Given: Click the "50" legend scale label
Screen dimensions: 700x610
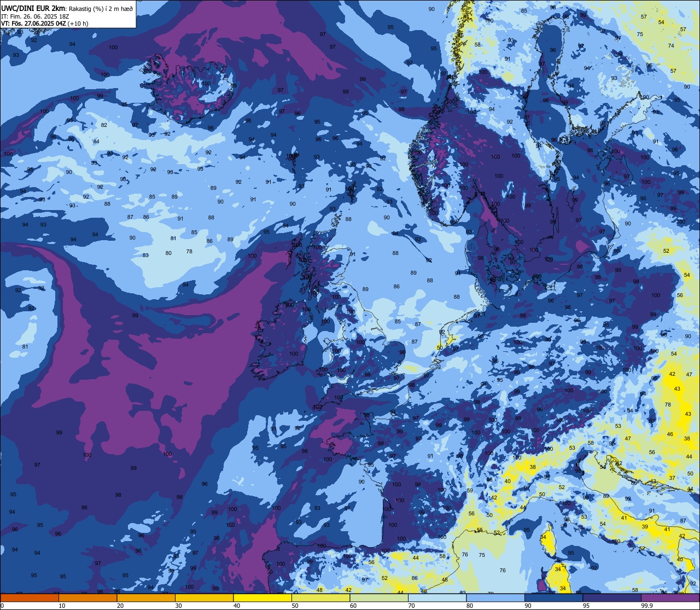Looking at the screenshot, I should pos(295,606).
